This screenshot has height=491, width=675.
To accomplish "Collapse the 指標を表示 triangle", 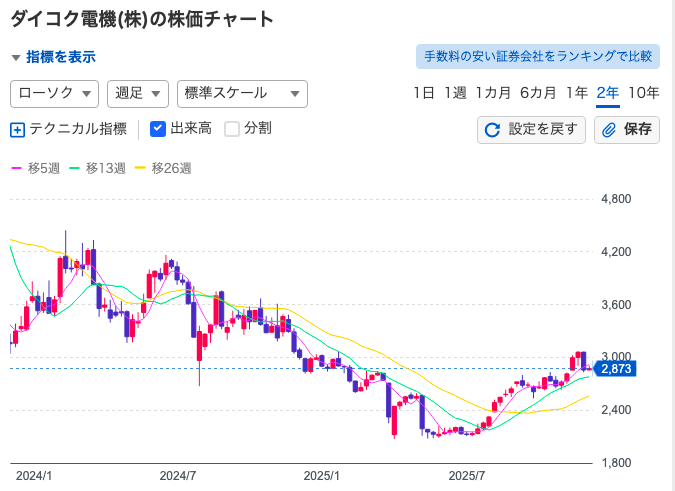I will (16, 58).
